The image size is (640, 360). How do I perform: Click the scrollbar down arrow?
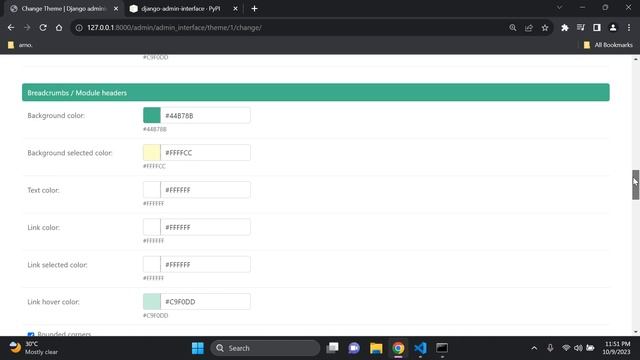pos(636,332)
